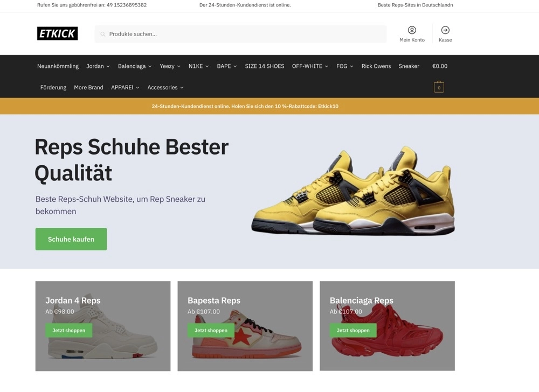Focus the Produkte suchen search field
Image resolution: width=539 pixels, height=392 pixels.
[x=240, y=34]
